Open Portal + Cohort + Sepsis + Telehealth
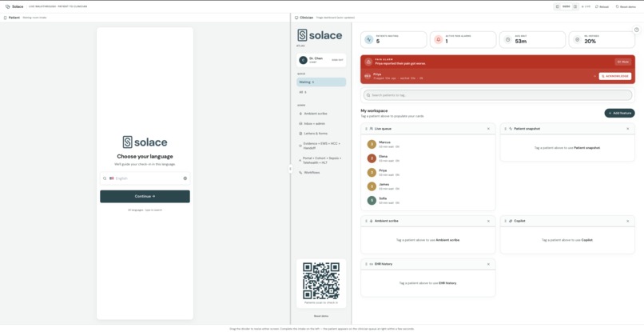This screenshot has height=332, width=644. [x=321, y=160]
